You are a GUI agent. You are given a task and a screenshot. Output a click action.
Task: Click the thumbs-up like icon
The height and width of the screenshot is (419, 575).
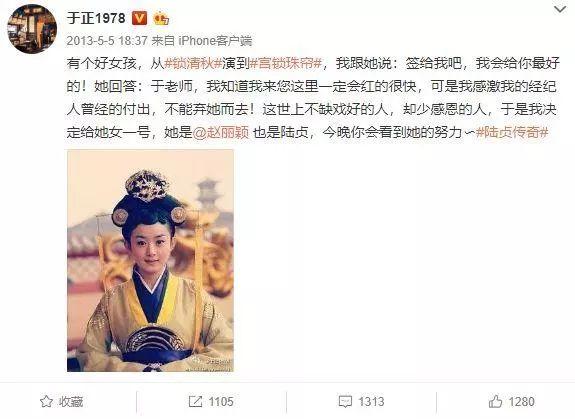pos(495,401)
